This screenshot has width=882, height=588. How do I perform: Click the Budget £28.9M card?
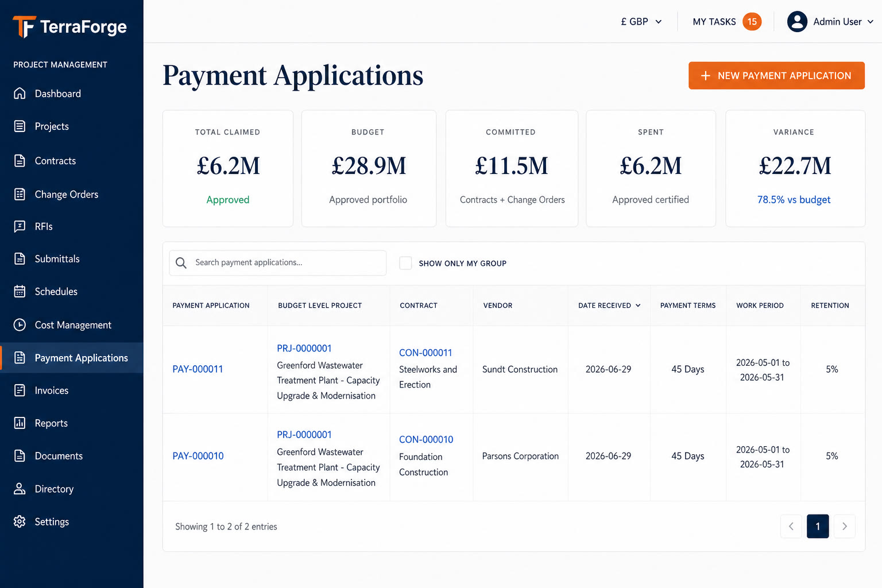[x=369, y=169]
